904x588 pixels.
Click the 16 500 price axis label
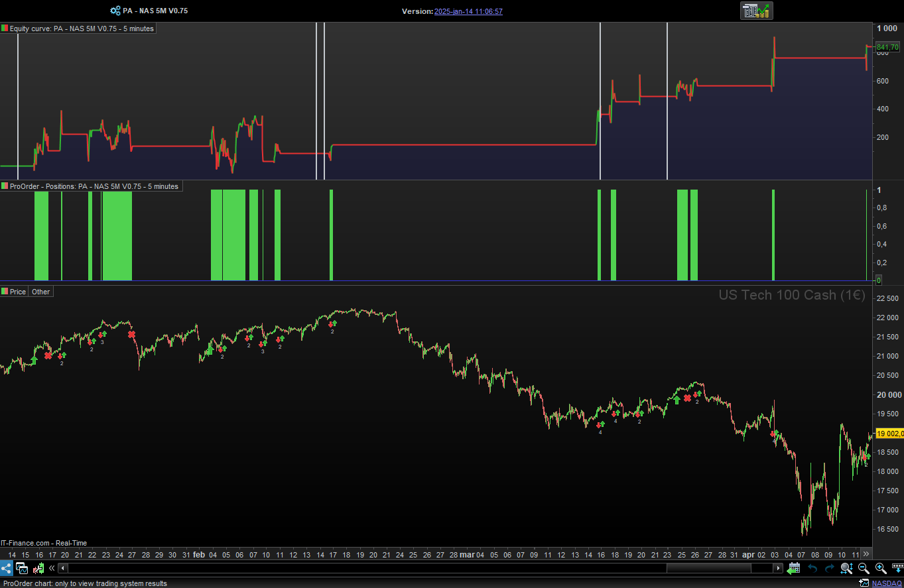[887, 529]
